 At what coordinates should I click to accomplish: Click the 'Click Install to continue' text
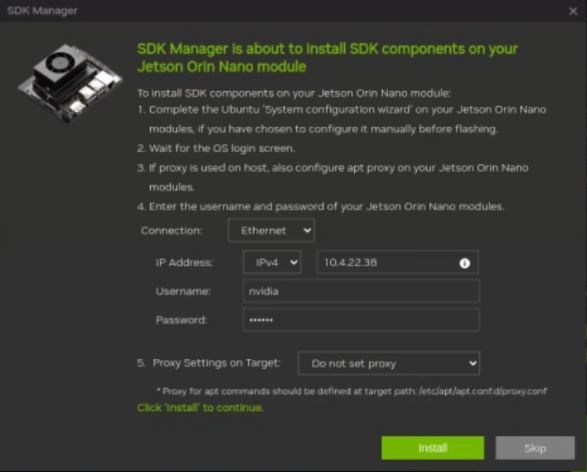point(200,407)
